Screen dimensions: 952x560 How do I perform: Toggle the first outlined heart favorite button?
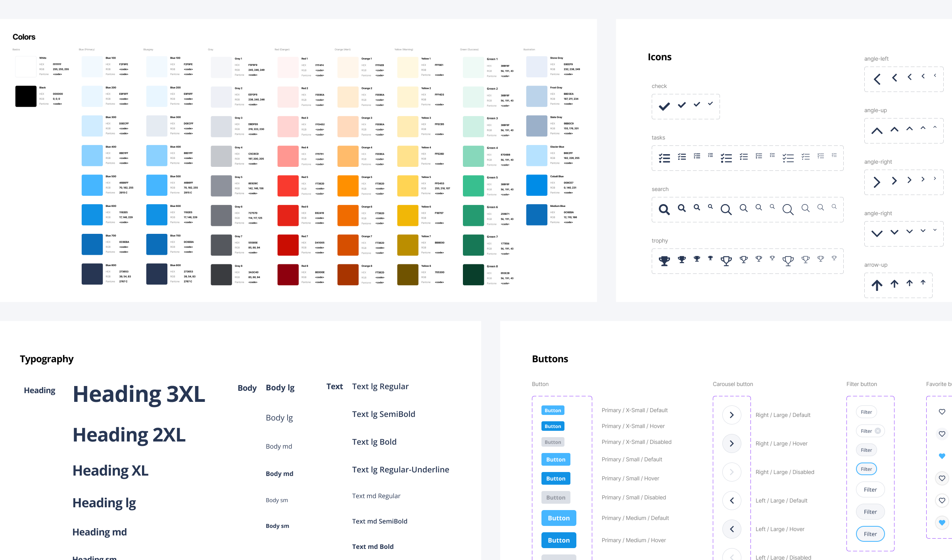point(942,412)
